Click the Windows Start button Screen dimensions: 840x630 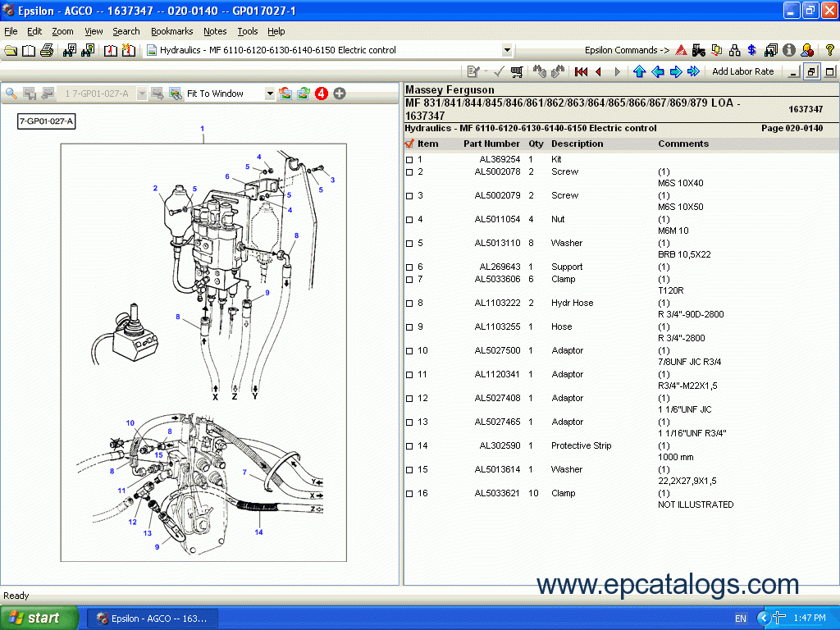(39, 618)
